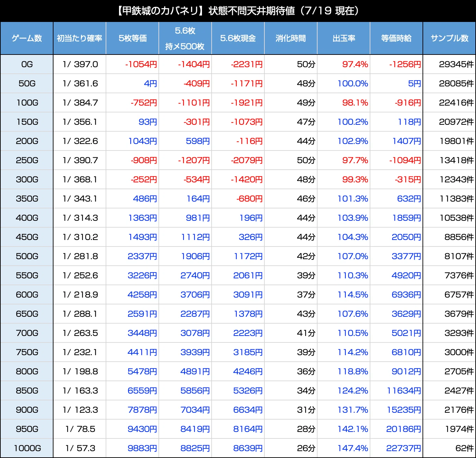Image resolution: width=476 pixels, height=458 pixels.
Task: Select the 500G row label
Action: 27,256
